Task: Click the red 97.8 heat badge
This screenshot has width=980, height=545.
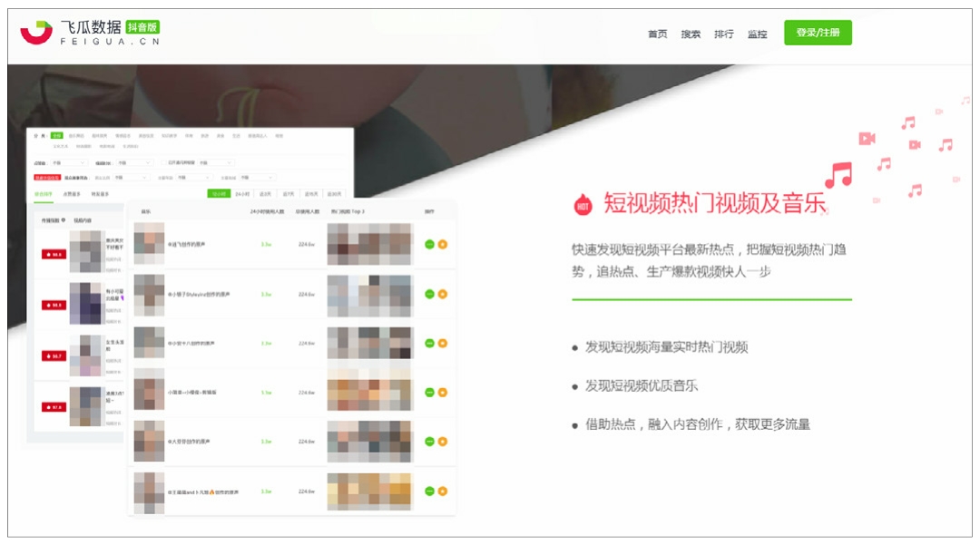Action: (54, 407)
